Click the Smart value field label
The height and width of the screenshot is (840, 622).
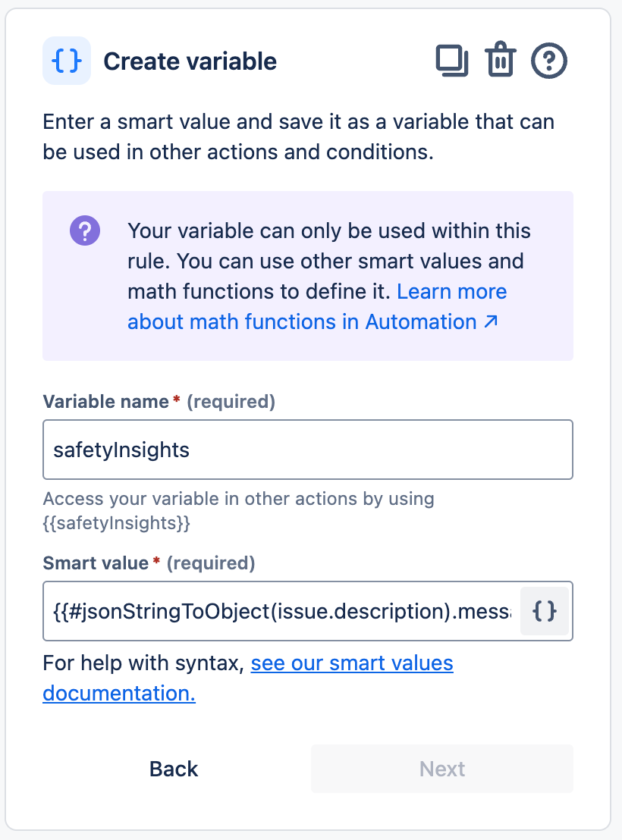tap(96, 563)
